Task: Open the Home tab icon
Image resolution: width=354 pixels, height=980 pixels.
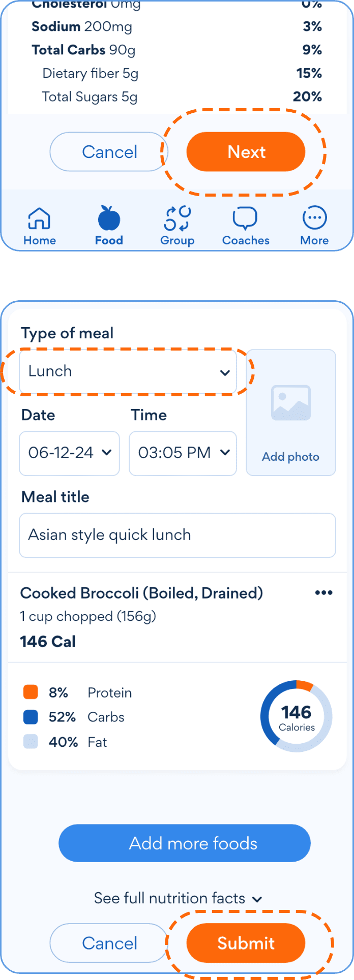Action: coord(39,218)
